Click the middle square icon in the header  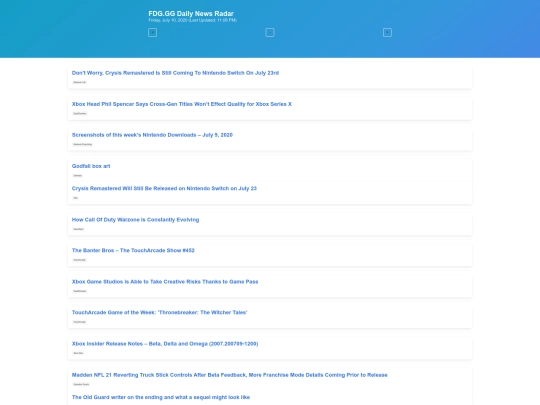pos(270,32)
